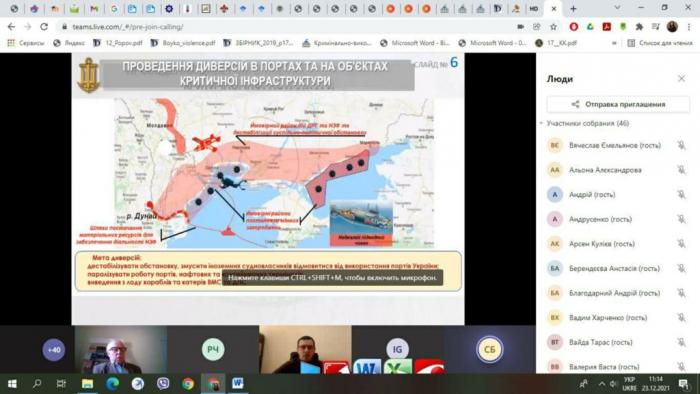Viewport: 700px width, 394px height.
Task: Select the elderly man's video tile
Action: point(121,349)
